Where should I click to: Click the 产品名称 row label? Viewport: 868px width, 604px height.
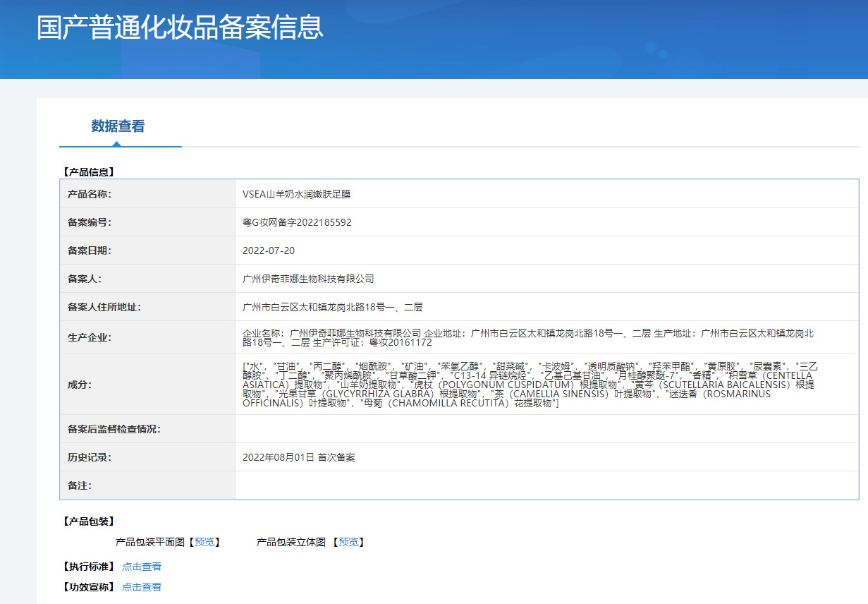point(89,194)
